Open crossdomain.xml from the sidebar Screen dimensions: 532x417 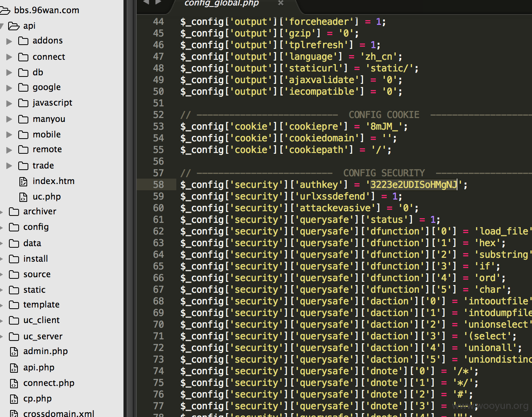[59, 414]
